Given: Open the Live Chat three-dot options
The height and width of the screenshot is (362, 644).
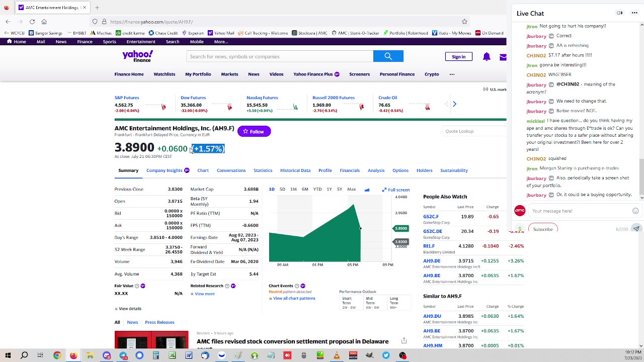Looking at the screenshot, I should click(634, 13).
